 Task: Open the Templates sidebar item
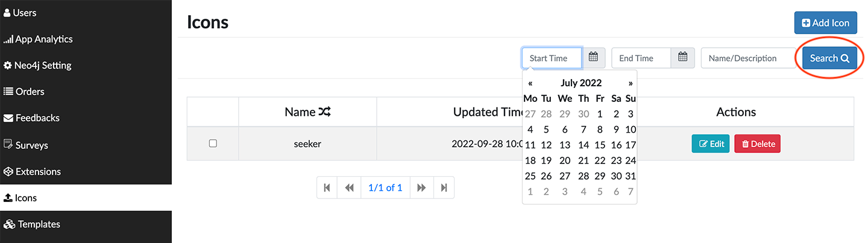(x=39, y=224)
